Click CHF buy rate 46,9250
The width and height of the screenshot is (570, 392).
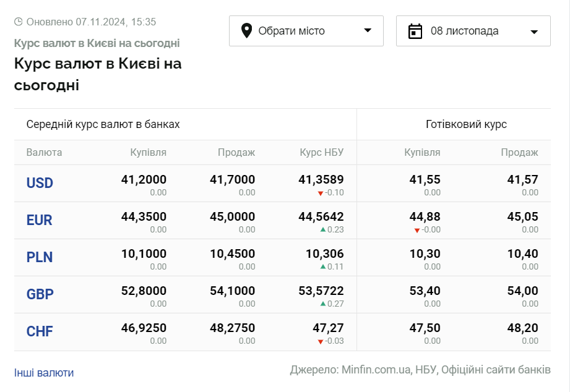pyautogui.click(x=144, y=328)
